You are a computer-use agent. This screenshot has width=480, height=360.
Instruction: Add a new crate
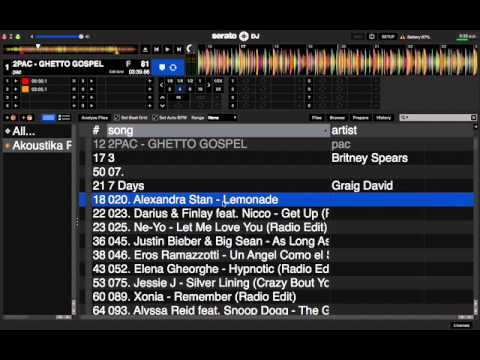click(11, 118)
